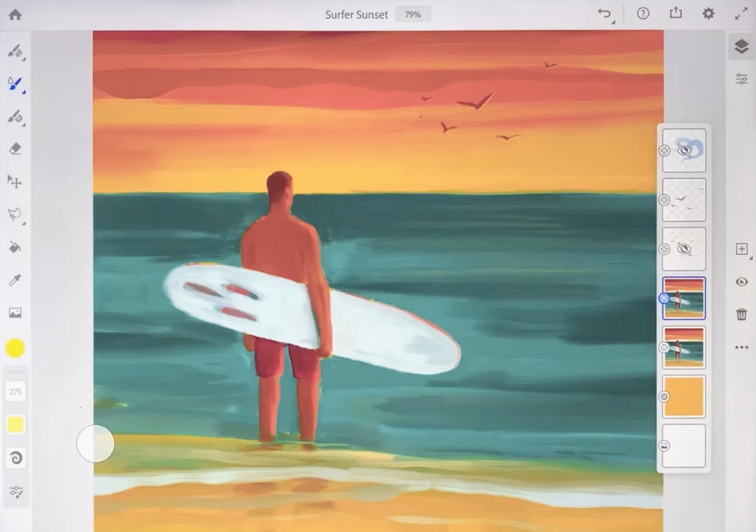Add a new layer
Viewport: 756px width, 532px height.
click(742, 249)
